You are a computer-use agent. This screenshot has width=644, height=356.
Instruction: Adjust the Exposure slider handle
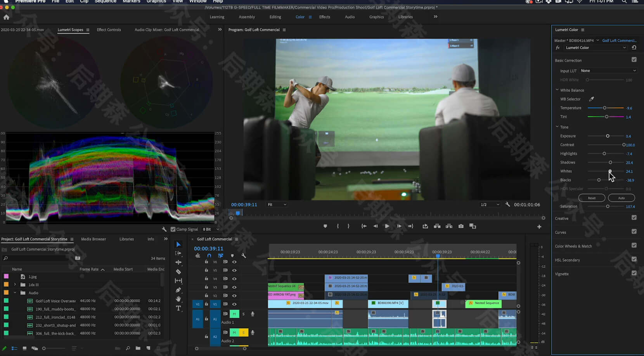(x=608, y=136)
